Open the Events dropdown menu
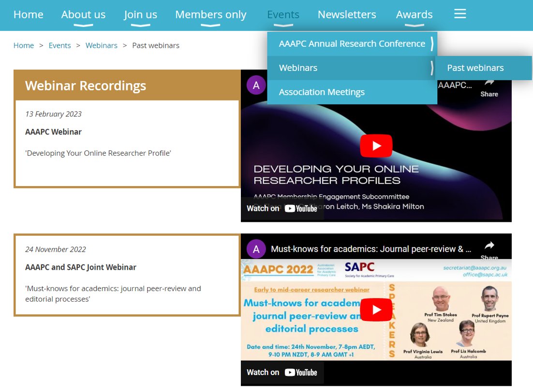Viewport: 533px width, 392px height. click(283, 14)
